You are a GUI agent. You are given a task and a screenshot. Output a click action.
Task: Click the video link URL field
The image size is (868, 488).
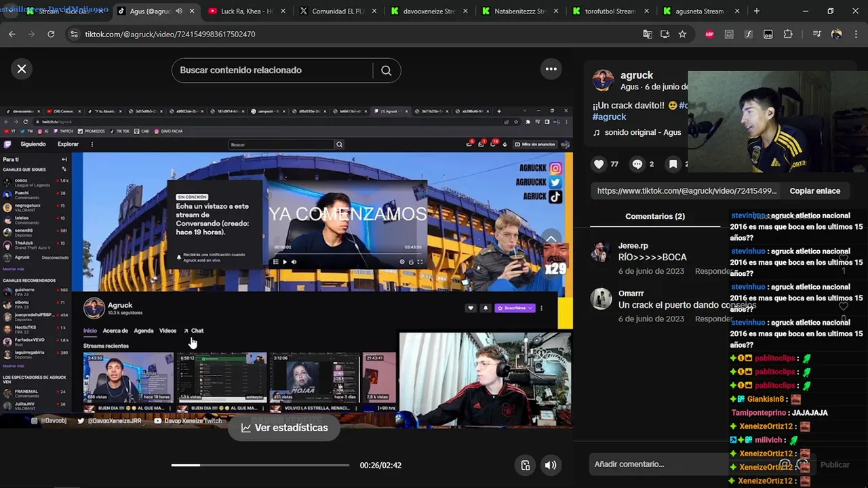tap(687, 191)
